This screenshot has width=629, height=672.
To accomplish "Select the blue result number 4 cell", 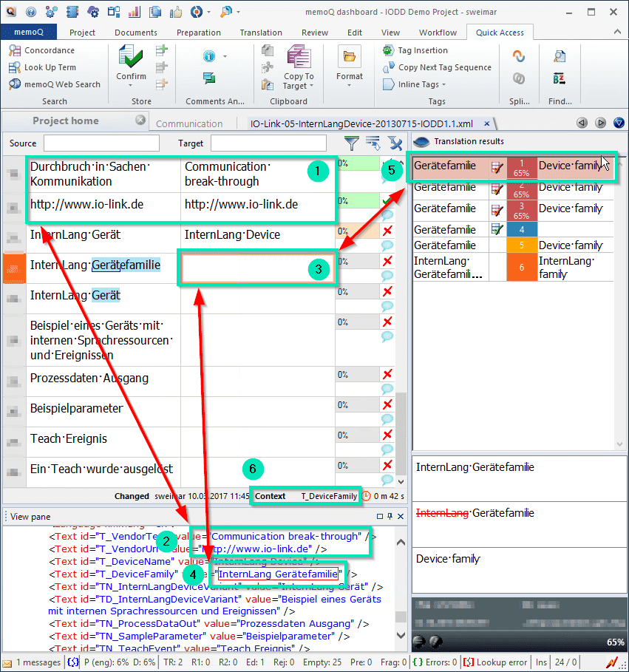I will point(522,230).
